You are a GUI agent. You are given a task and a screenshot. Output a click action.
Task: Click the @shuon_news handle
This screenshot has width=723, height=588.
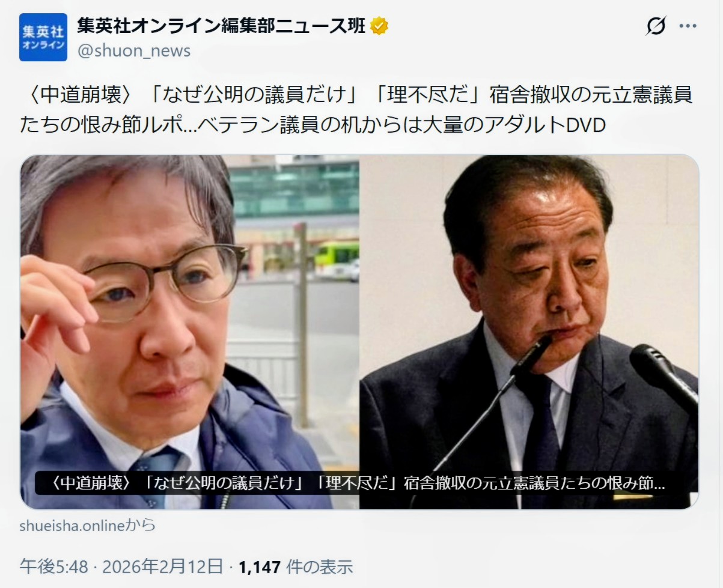click(133, 51)
